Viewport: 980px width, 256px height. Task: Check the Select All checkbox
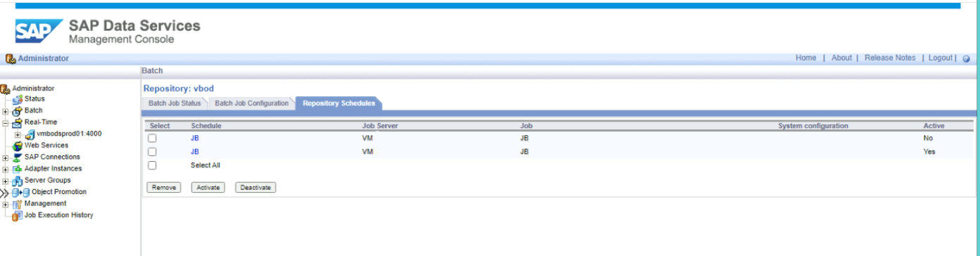(x=152, y=165)
